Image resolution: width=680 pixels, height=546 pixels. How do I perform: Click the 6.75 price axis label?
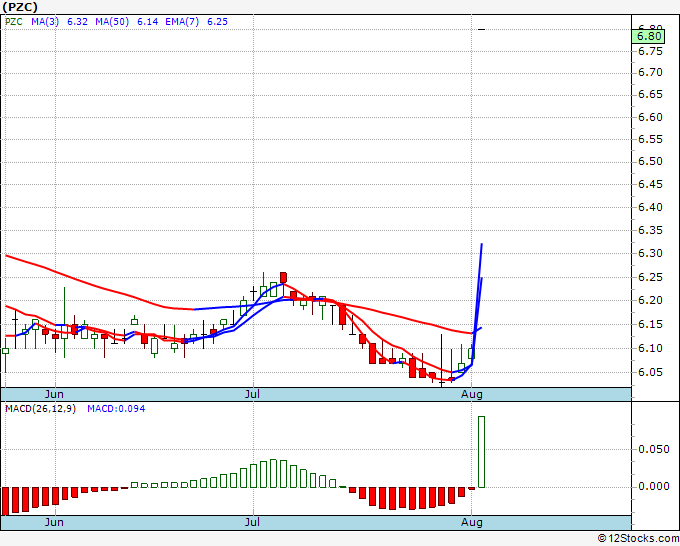coord(650,52)
